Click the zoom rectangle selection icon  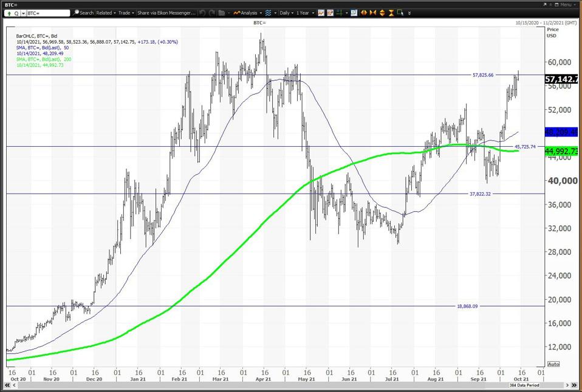tap(401, 13)
